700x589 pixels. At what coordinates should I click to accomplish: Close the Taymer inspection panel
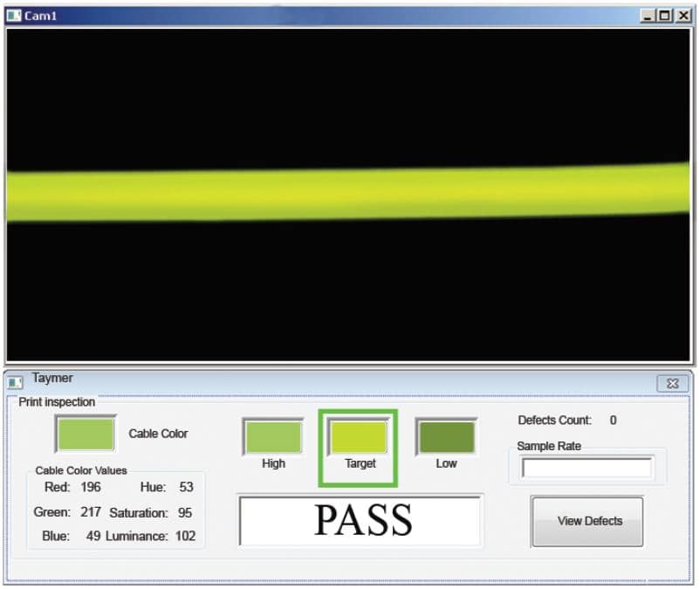click(x=672, y=383)
